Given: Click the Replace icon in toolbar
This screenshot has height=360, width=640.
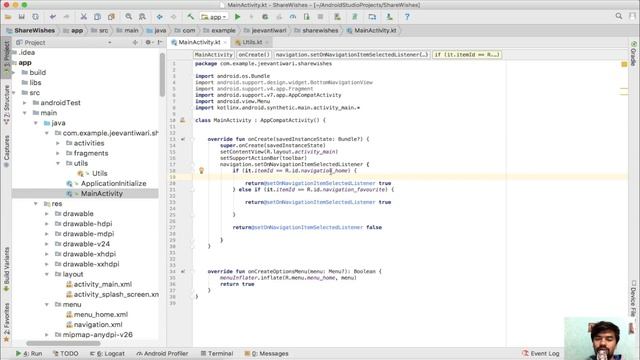Looking at the screenshot, I should tap(142, 17).
